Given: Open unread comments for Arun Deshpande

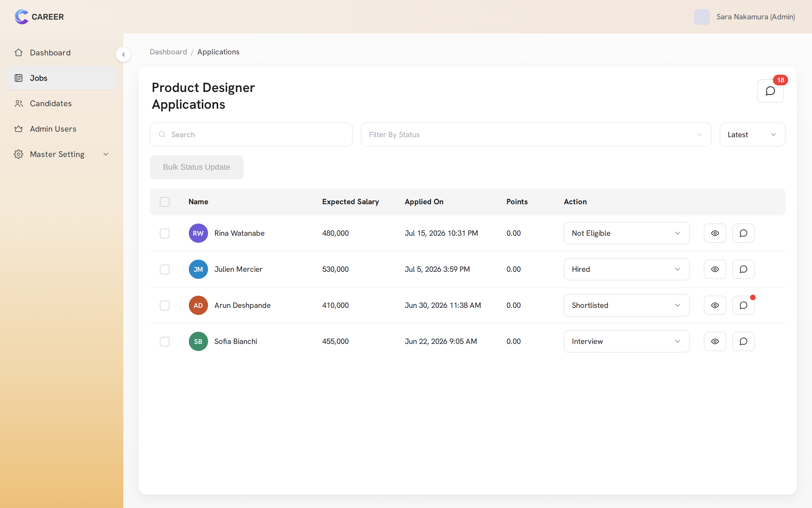Looking at the screenshot, I should click(x=743, y=305).
